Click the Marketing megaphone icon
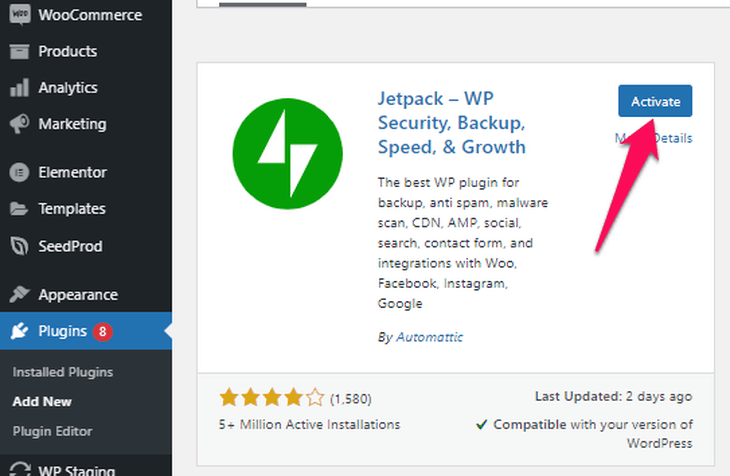730x476 pixels. tap(18, 124)
